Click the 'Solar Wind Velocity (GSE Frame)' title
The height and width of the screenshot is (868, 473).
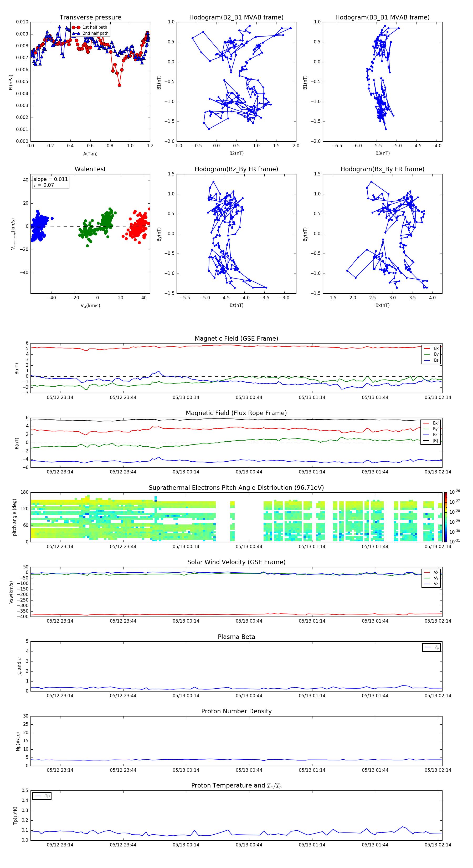tap(236, 562)
